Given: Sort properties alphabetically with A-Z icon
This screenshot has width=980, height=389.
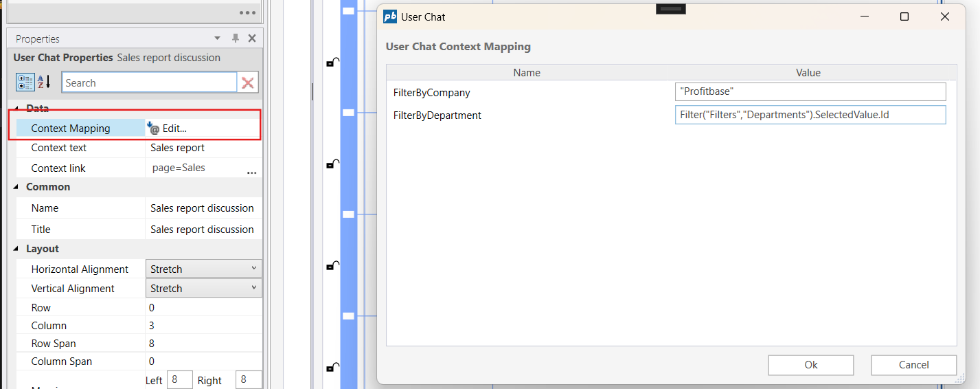Looking at the screenshot, I should (44, 82).
